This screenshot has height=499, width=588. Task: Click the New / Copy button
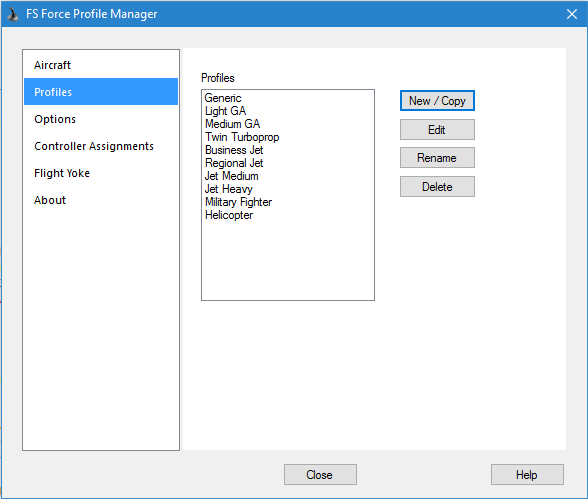(x=437, y=100)
